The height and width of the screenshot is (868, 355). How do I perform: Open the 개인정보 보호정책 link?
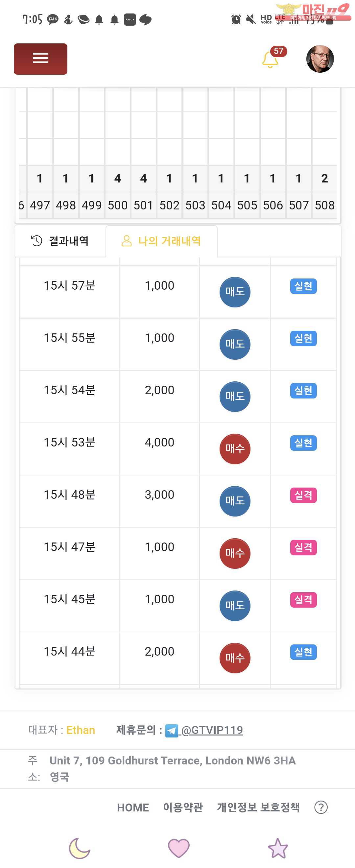coord(258,808)
